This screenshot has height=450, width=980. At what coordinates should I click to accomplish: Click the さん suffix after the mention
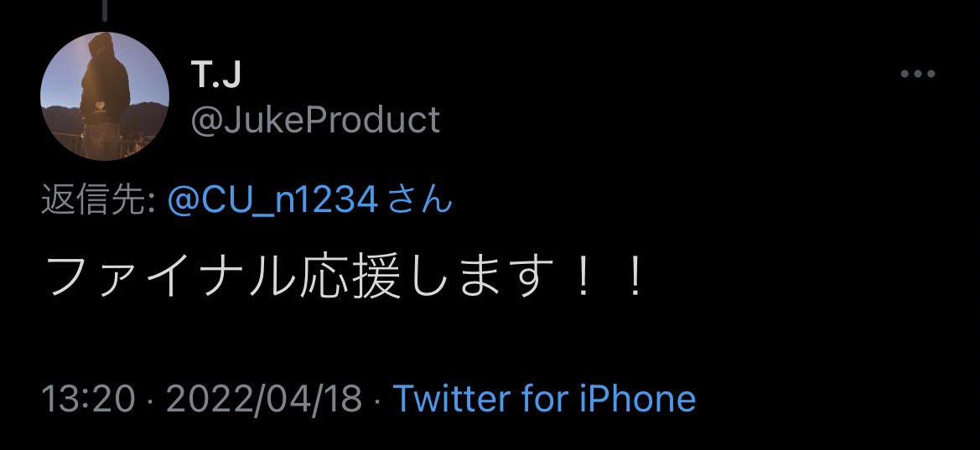[420, 201]
